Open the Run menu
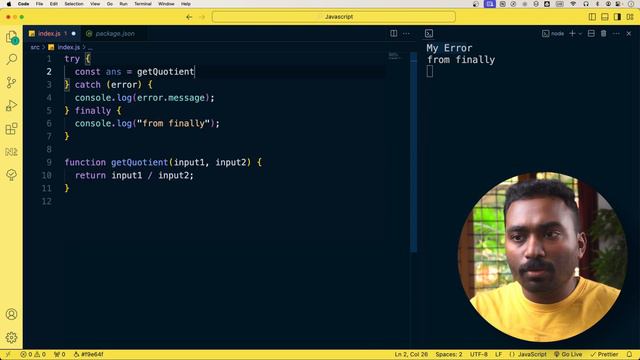Screen dimensions: 640x360 (123, 4)
